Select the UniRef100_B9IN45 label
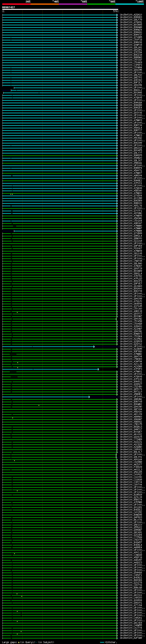The height and width of the screenshot is (644, 146). (x=131, y=25)
